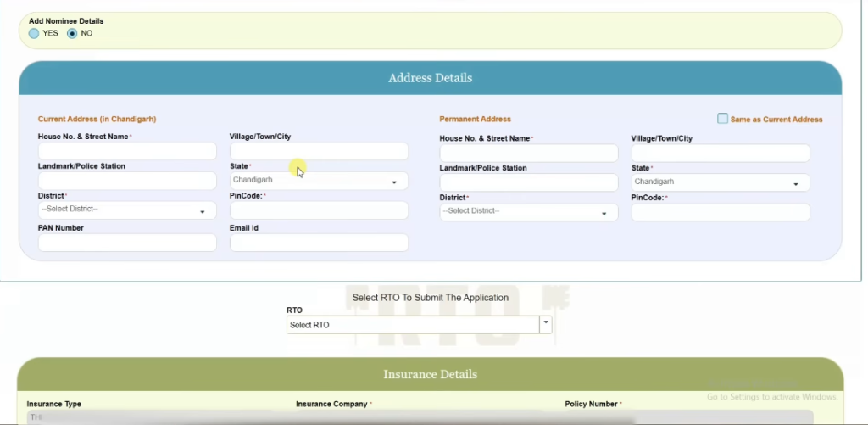
Task: Expand the Current Address District dropdown
Action: pos(126,210)
